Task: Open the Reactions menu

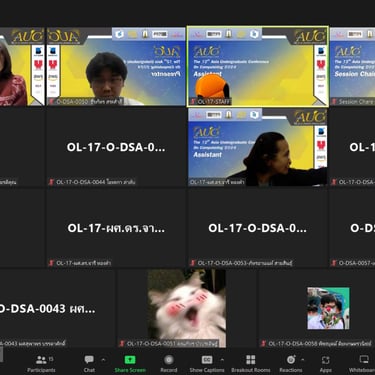Action: click(291, 363)
